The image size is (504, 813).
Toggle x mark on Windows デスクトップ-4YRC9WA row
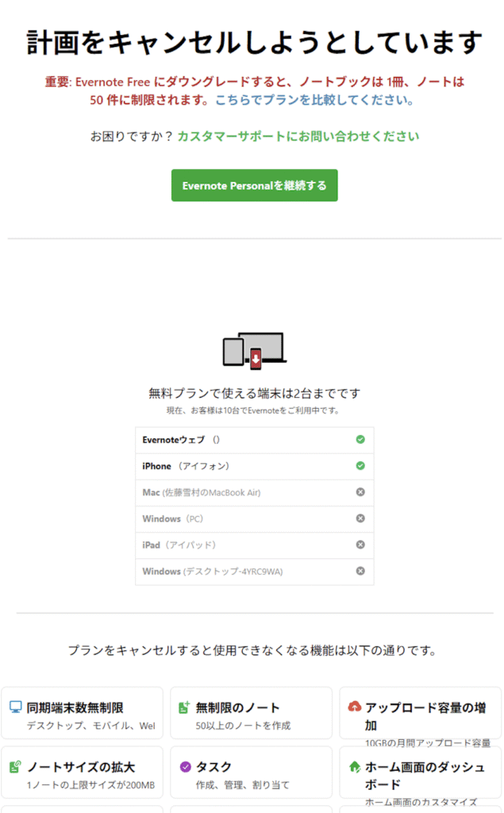tap(360, 571)
